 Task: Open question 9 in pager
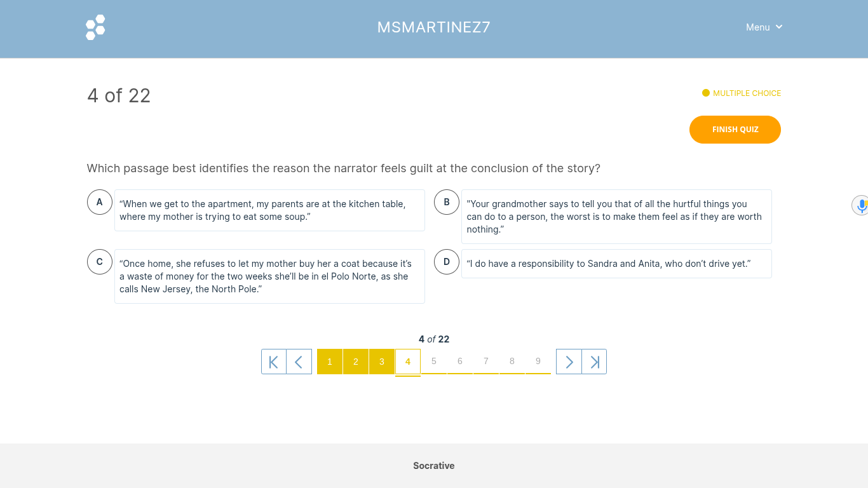[538, 362]
